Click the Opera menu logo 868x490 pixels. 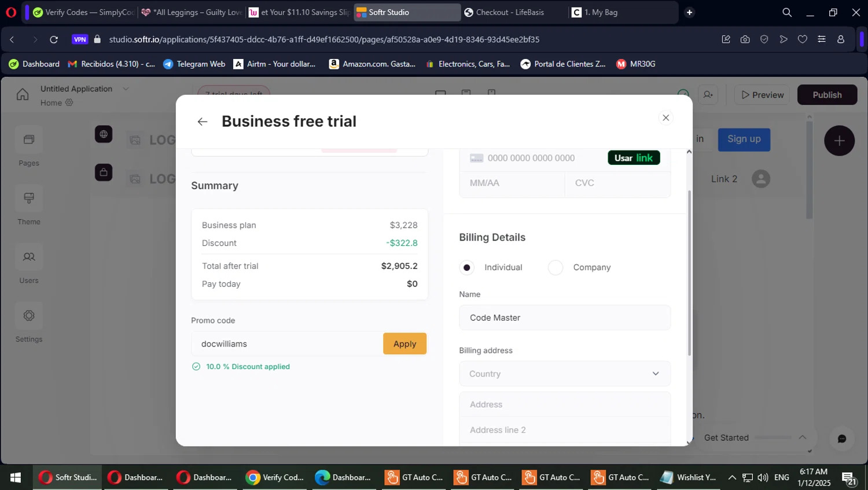point(11,12)
